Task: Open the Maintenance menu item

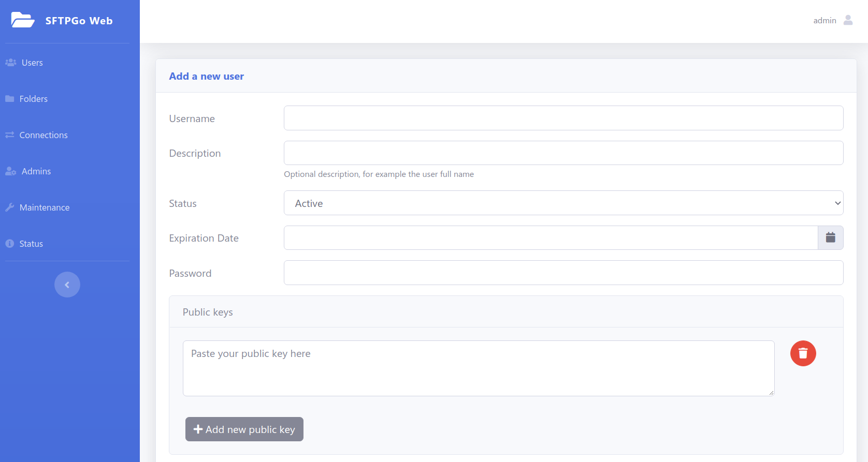Action: (x=45, y=207)
